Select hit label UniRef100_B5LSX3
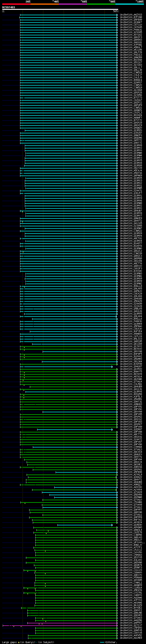This screenshot has height=644, width=146. coord(131,339)
